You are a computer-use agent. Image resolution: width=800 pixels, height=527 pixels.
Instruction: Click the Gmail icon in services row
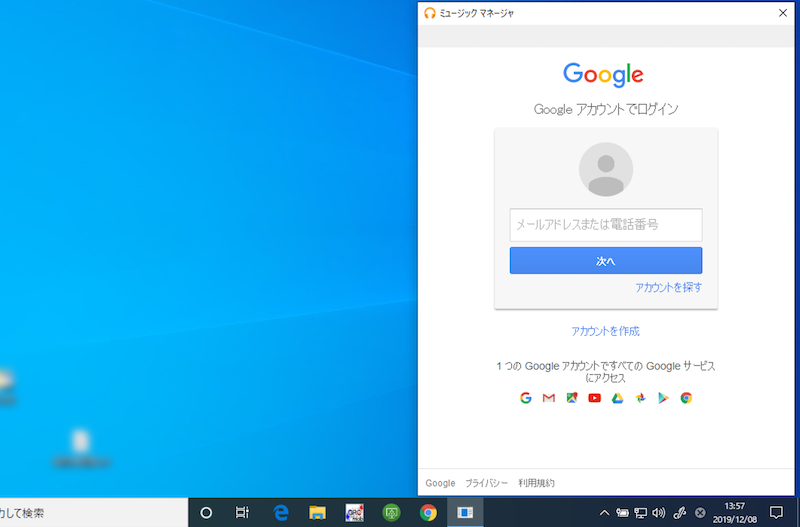click(x=548, y=398)
